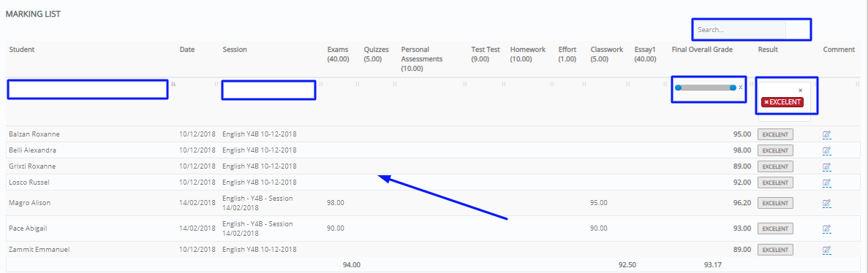868x273 pixels.
Task: Sort by Date using its sort icon
Action: point(215,84)
